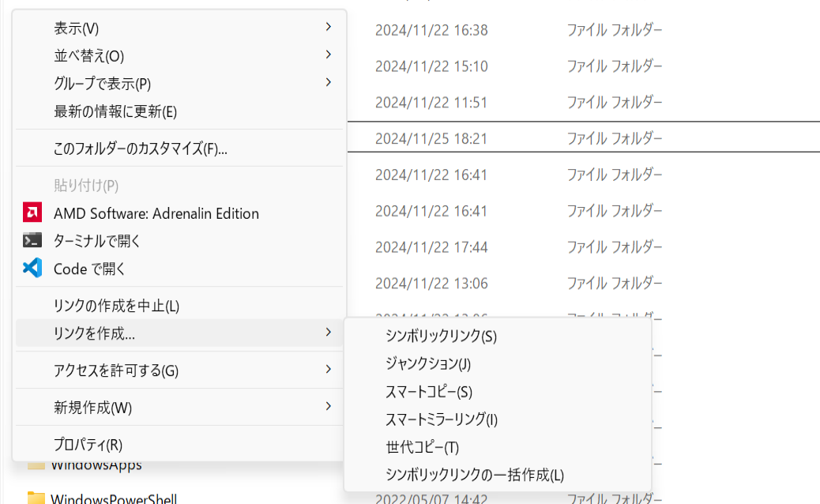Click the VS Code icon beside Code で開く

coord(32,269)
